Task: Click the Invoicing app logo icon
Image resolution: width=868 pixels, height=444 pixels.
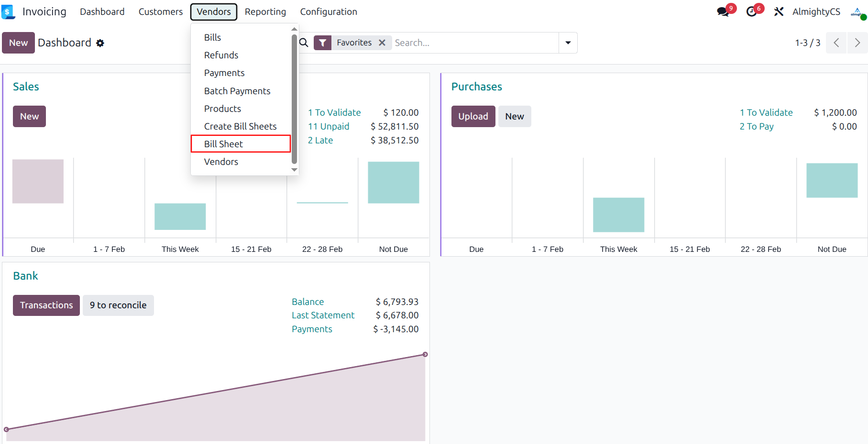Action: tap(8, 12)
